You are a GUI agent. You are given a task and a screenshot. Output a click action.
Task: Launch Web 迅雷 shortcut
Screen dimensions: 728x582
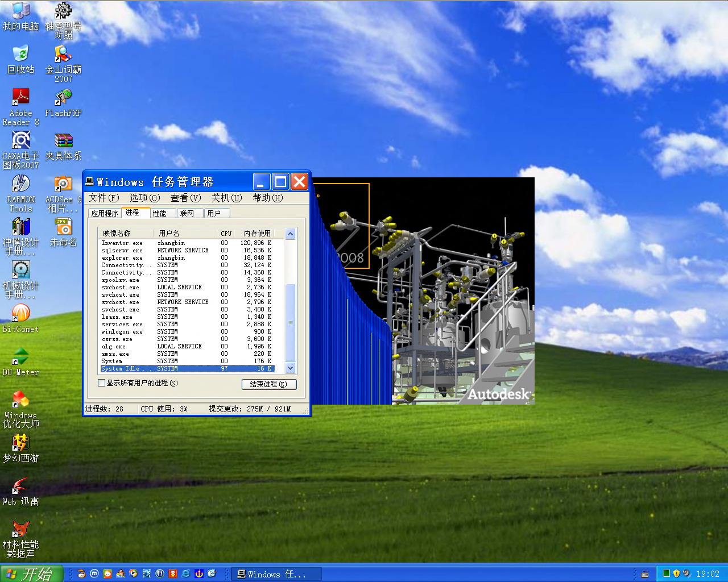click(21, 491)
